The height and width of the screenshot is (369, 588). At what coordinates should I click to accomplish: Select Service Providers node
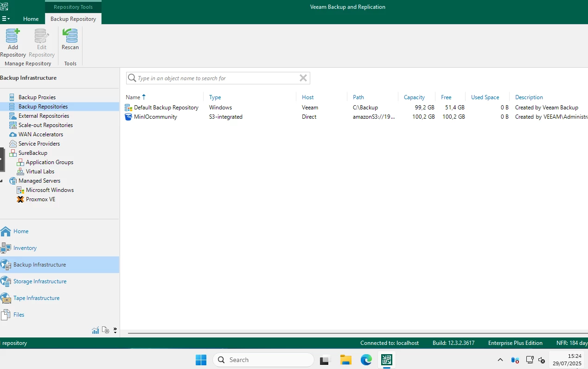click(39, 144)
